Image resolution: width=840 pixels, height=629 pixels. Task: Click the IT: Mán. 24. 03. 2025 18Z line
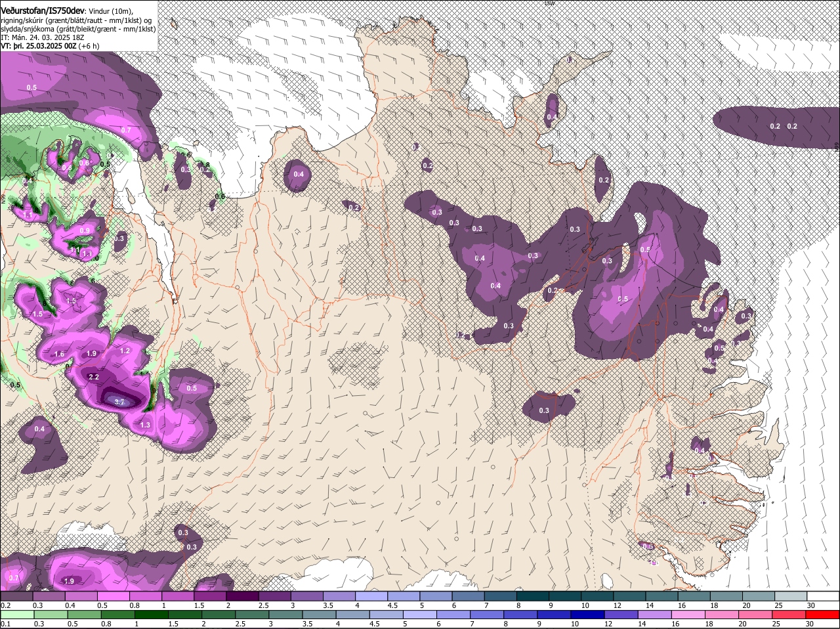coord(43,37)
